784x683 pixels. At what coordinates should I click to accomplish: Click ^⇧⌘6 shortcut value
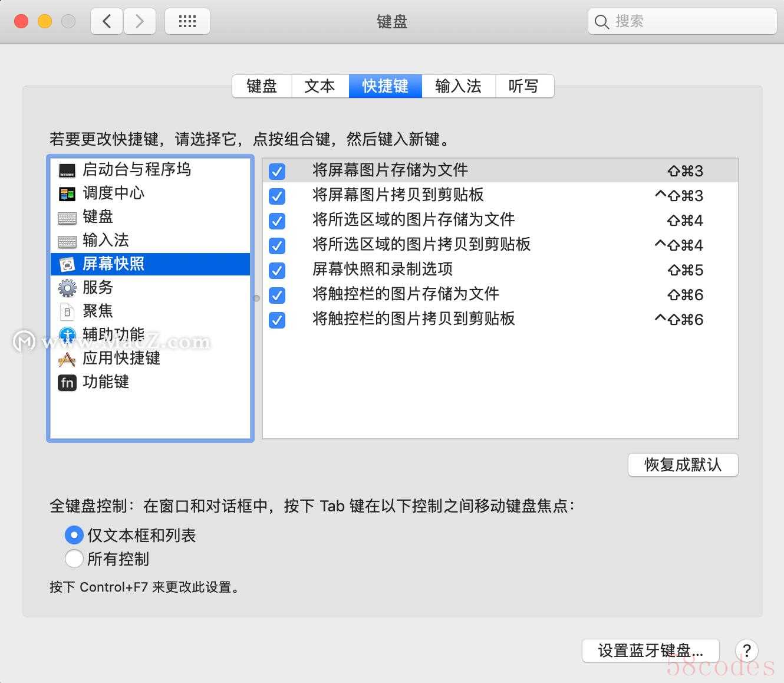coord(679,320)
